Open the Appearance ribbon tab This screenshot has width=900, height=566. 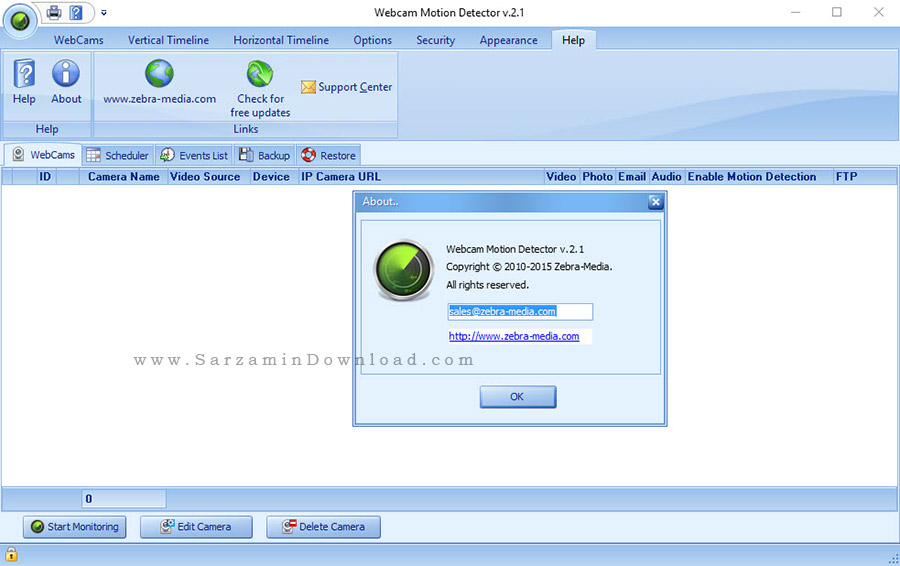(x=509, y=40)
